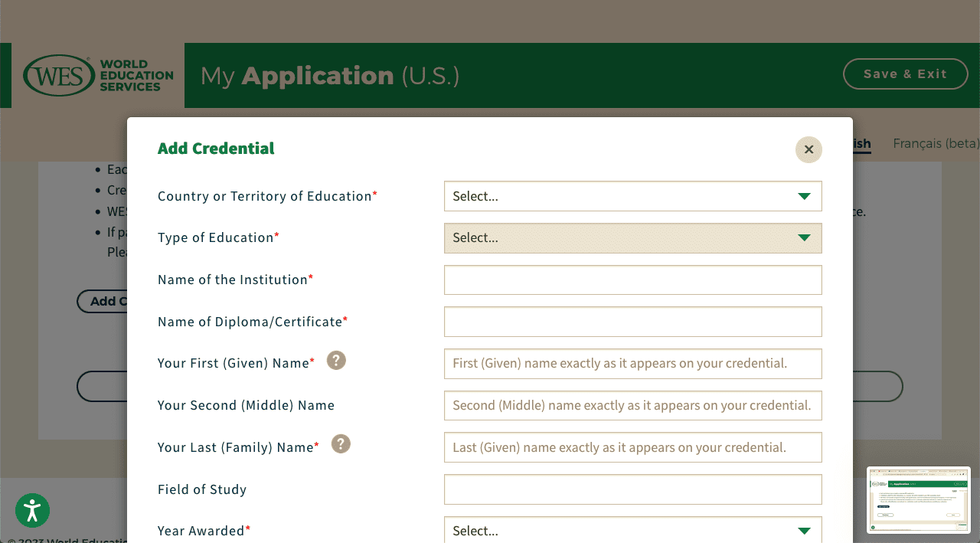The width and height of the screenshot is (980, 543).
Task: Open the Type of Education dropdown arrow
Action: click(805, 238)
